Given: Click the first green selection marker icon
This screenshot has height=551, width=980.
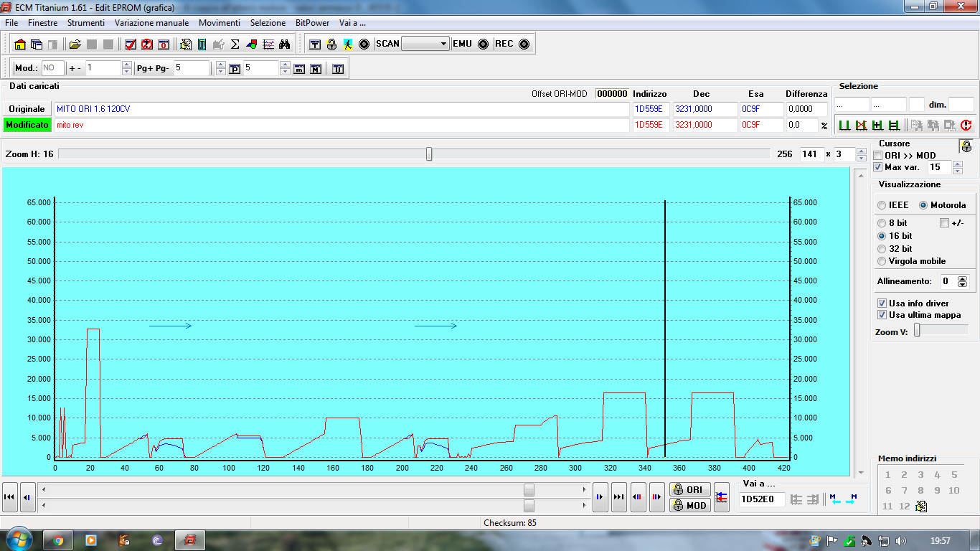Looking at the screenshot, I should [844, 125].
